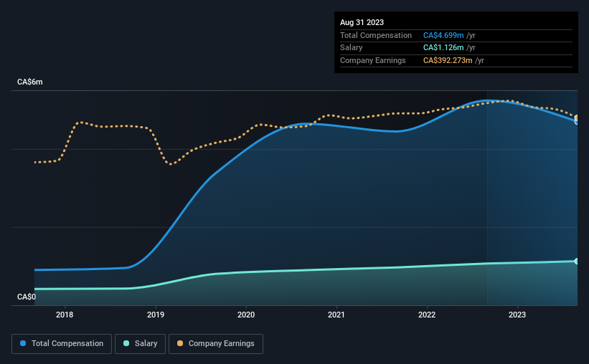
Task: Click the orange Company Earnings legend dot
Action: click(180, 343)
